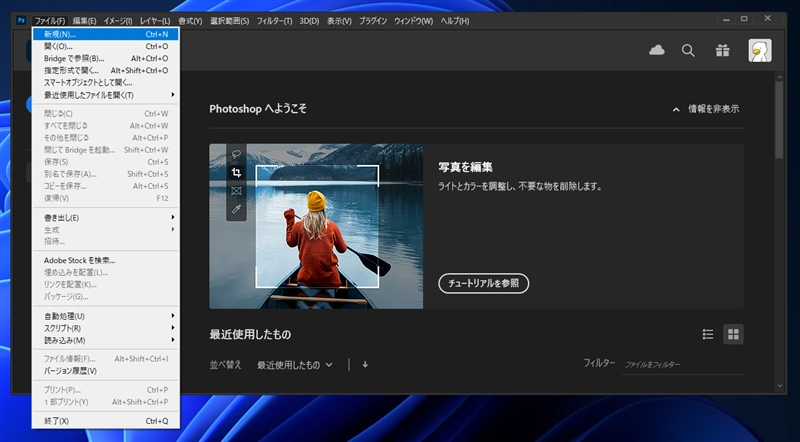This screenshot has width=800, height=442.
Task: Open the イメージ(I) menu
Action: (118, 21)
